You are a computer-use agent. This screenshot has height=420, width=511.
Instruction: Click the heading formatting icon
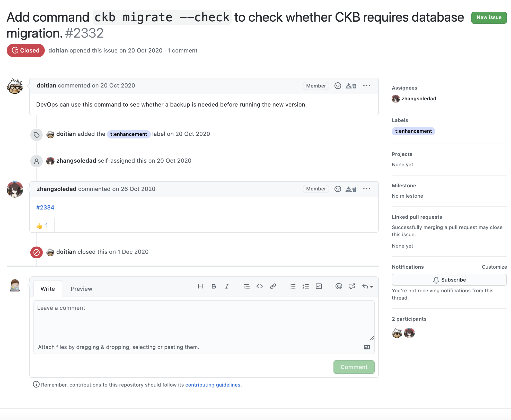(x=200, y=286)
